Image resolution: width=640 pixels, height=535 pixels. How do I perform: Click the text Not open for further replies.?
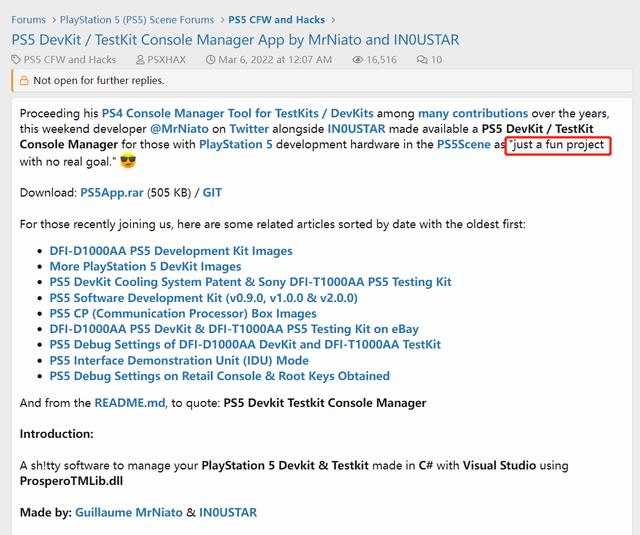99,80
